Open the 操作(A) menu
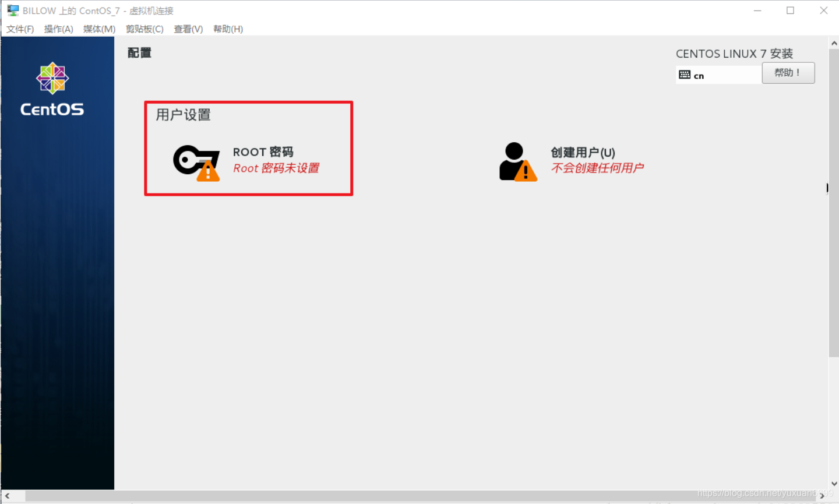 coord(59,29)
